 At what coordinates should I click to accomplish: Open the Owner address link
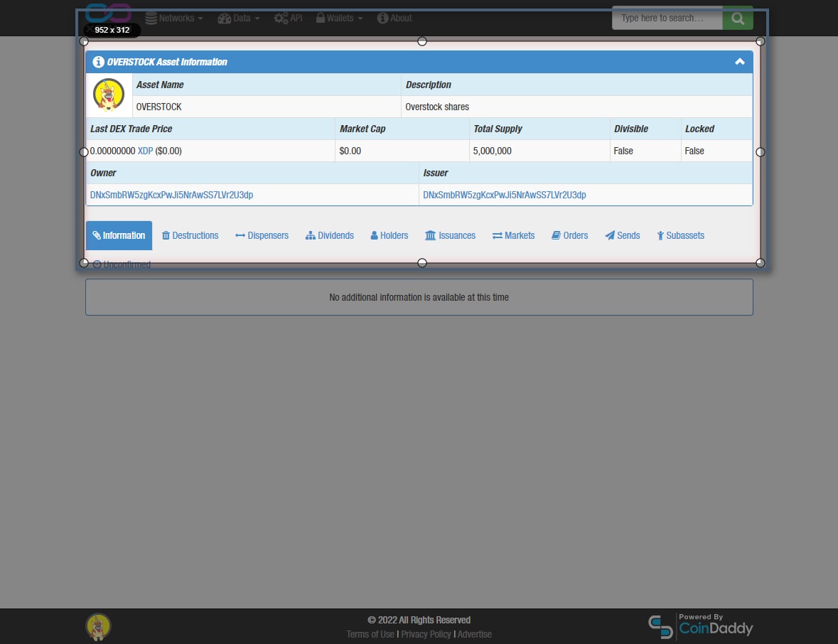(171, 195)
